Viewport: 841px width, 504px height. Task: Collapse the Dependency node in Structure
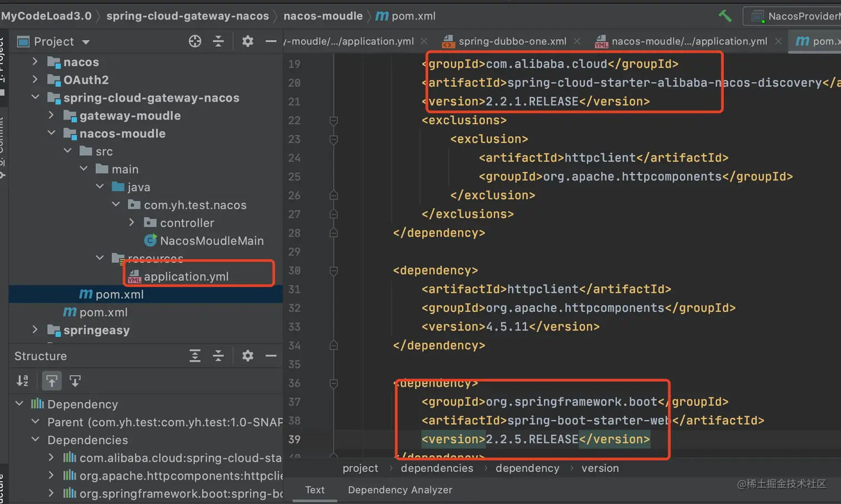(x=19, y=403)
